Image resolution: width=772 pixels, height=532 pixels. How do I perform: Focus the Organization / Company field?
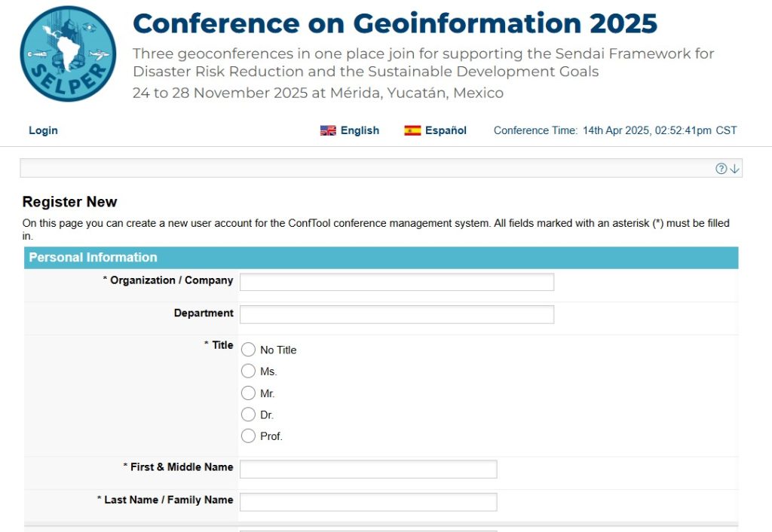point(397,282)
